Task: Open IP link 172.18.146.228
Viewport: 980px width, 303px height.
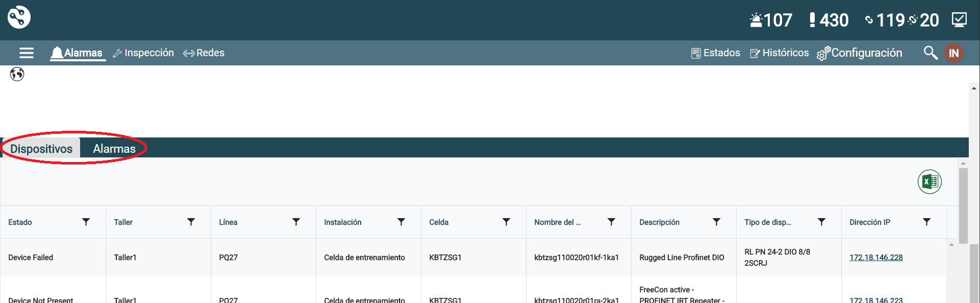Action: [876, 258]
